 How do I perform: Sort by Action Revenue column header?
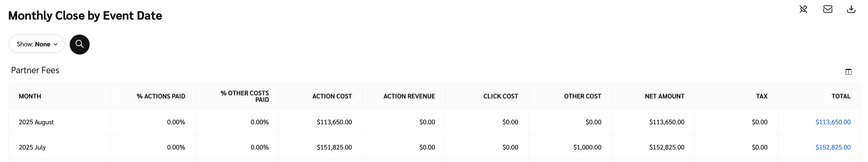[x=409, y=96]
